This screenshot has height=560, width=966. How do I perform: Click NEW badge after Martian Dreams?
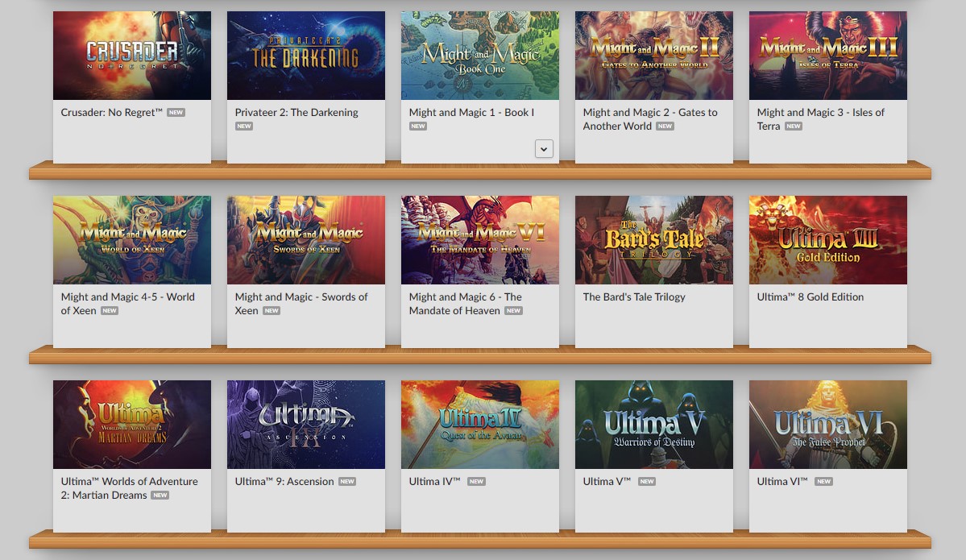160,495
